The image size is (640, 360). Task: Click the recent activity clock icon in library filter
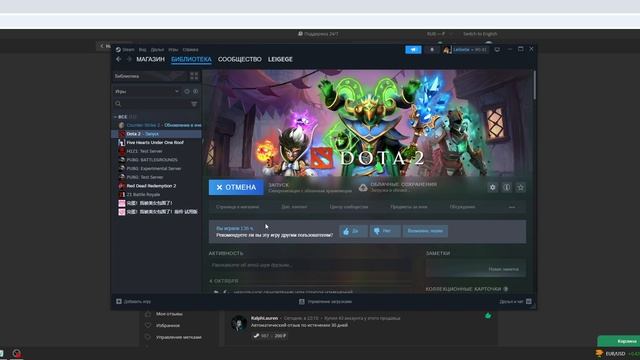coord(187,91)
